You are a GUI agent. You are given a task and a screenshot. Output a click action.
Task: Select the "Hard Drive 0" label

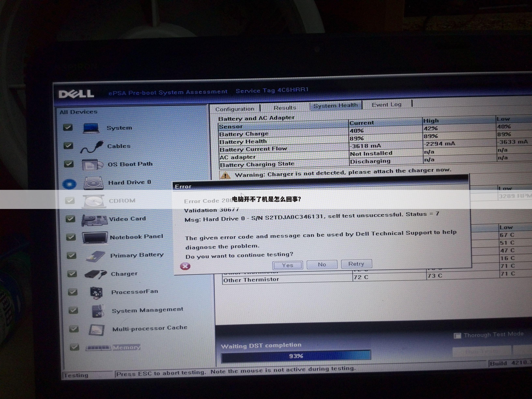[130, 182]
